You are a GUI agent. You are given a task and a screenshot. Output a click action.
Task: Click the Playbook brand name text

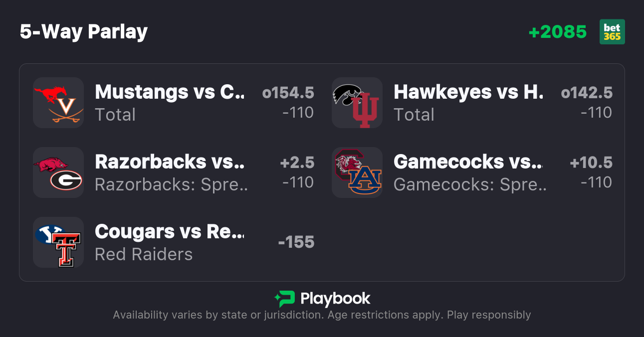point(335,299)
